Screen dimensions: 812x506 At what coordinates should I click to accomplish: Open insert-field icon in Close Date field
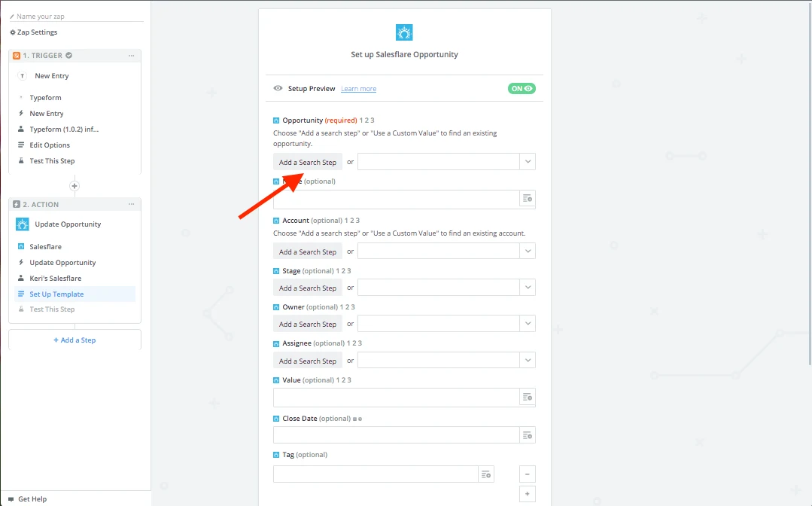coord(528,435)
